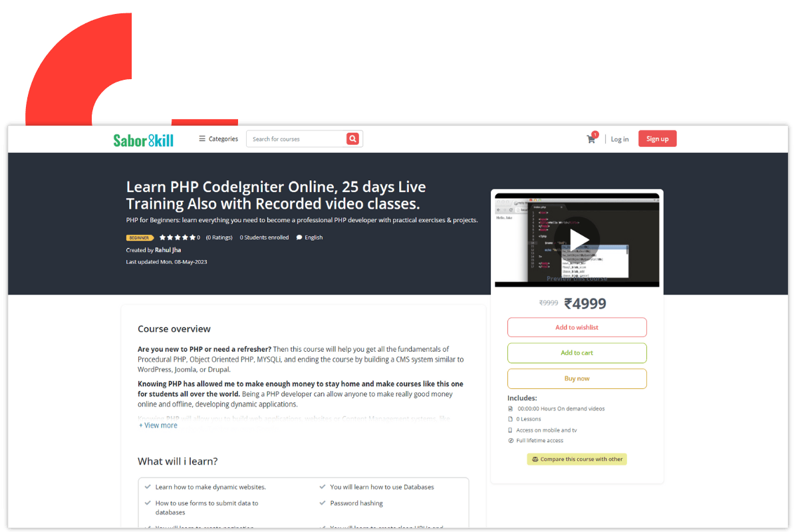Click the Full lifetime access icon
The width and height of the screenshot is (798, 532).
511,441
